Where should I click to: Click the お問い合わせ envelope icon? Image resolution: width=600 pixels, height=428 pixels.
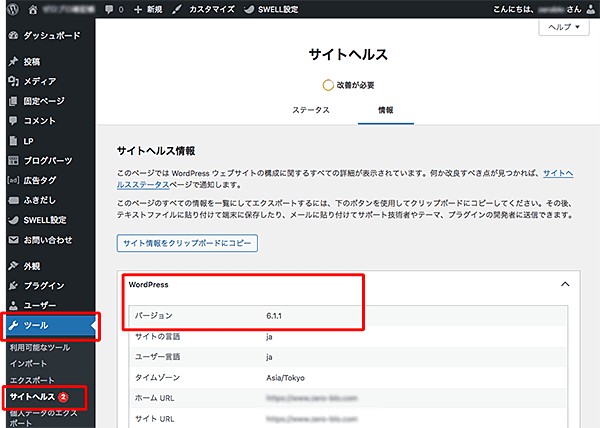pos(13,240)
